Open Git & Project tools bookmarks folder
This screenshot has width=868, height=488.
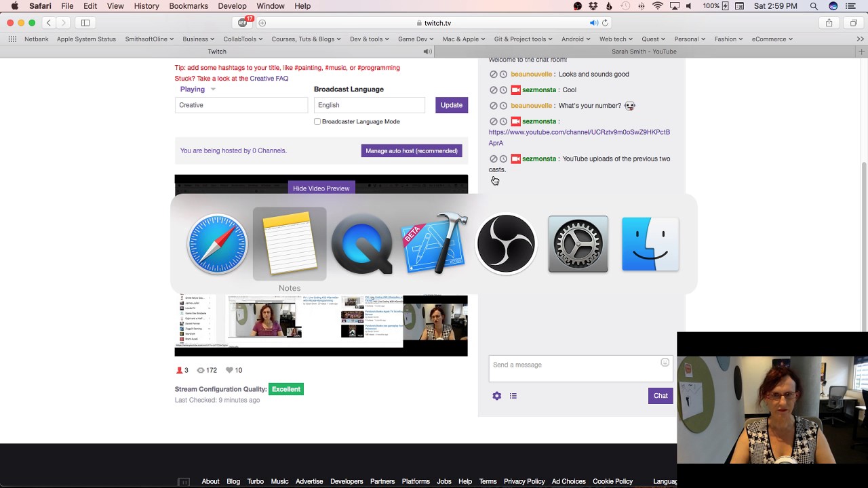click(x=524, y=39)
